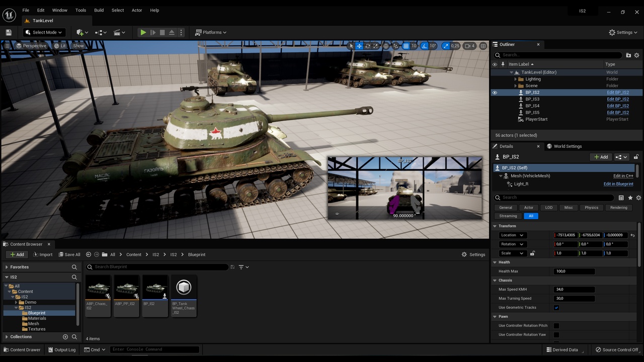
Task: Open the scale snap 0,25 dropdown
Action: pos(455,46)
